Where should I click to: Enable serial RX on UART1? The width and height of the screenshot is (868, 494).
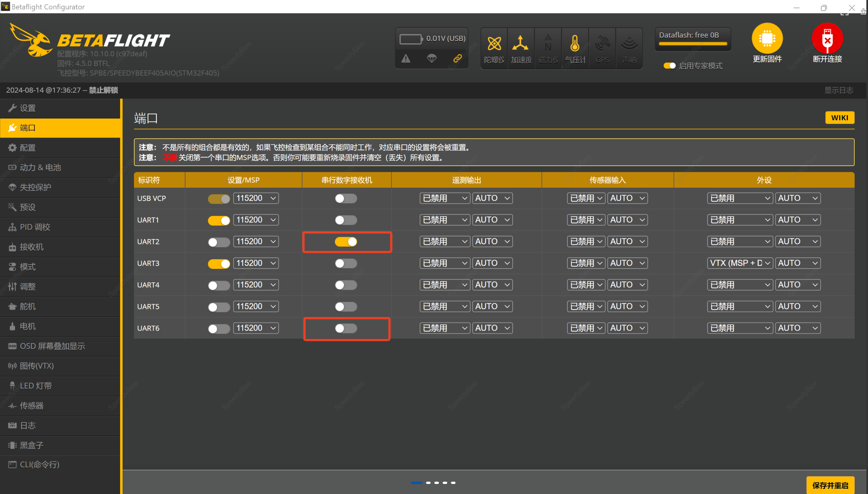click(x=346, y=220)
